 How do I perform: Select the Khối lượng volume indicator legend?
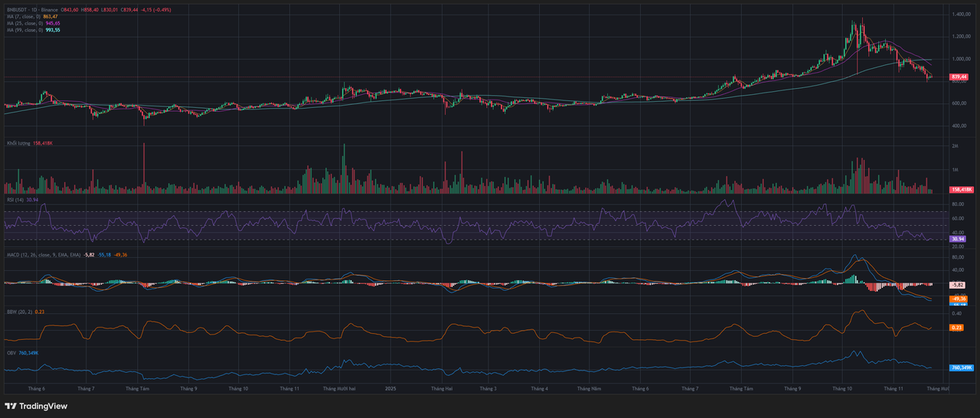(x=18, y=143)
